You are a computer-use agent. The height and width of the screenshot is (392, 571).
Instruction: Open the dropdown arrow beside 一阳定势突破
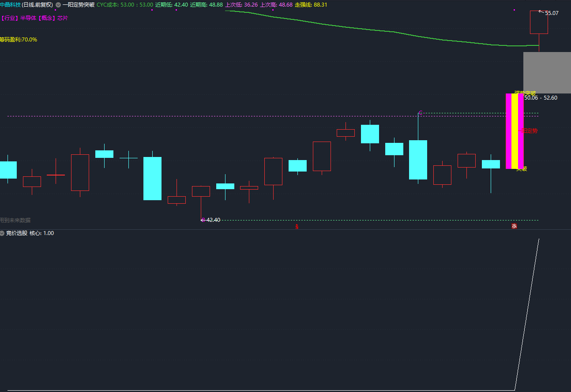pyautogui.click(x=58, y=5)
